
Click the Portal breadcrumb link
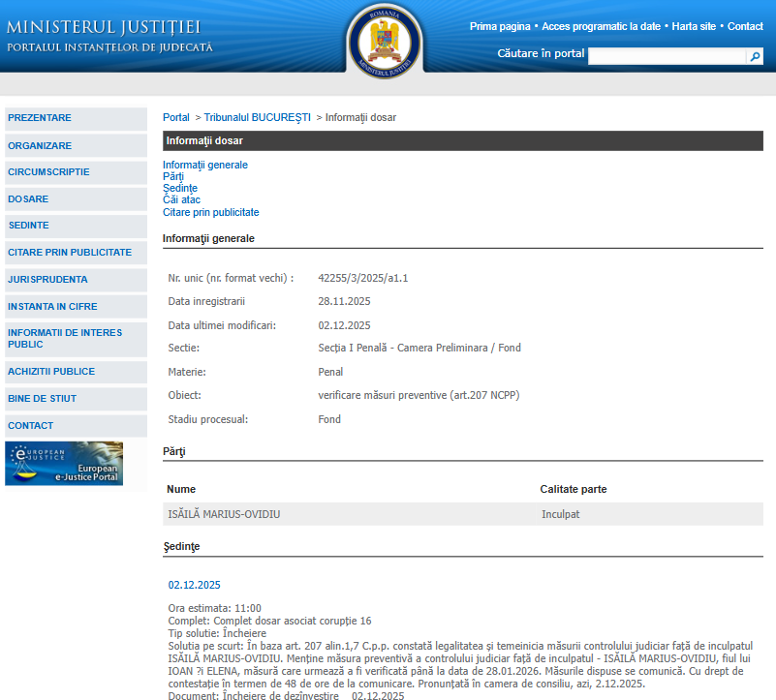click(x=176, y=117)
